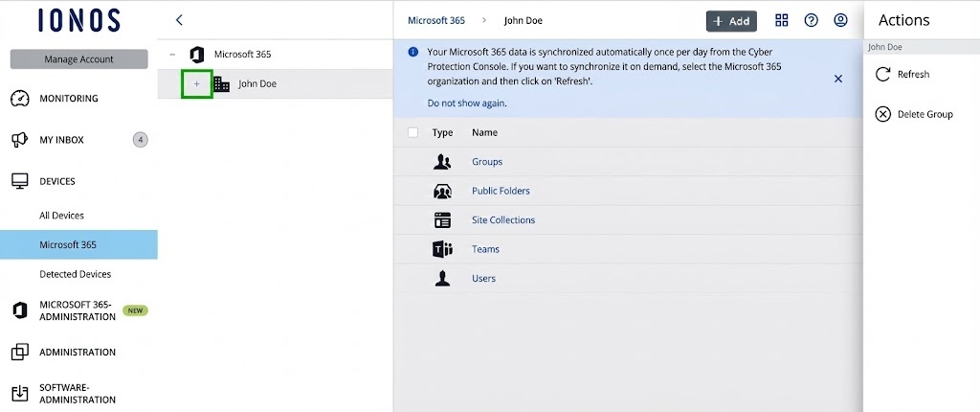Go to Microsoft 365 breadcrumb
The image size is (980, 412).
(x=436, y=20)
